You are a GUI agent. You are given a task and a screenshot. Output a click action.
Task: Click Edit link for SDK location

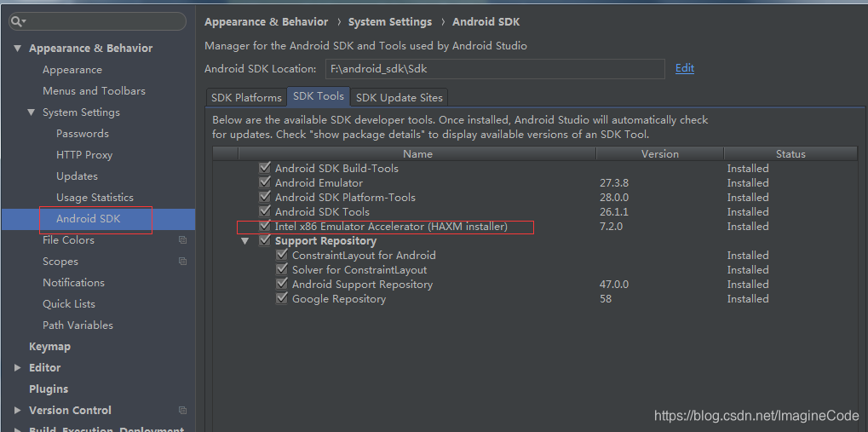pyautogui.click(x=685, y=68)
